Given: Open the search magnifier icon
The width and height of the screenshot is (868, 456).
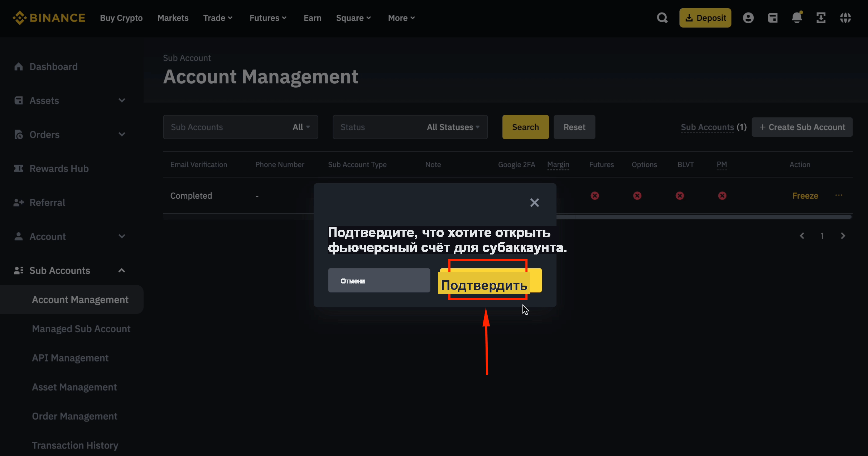Looking at the screenshot, I should tap(662, 18).
